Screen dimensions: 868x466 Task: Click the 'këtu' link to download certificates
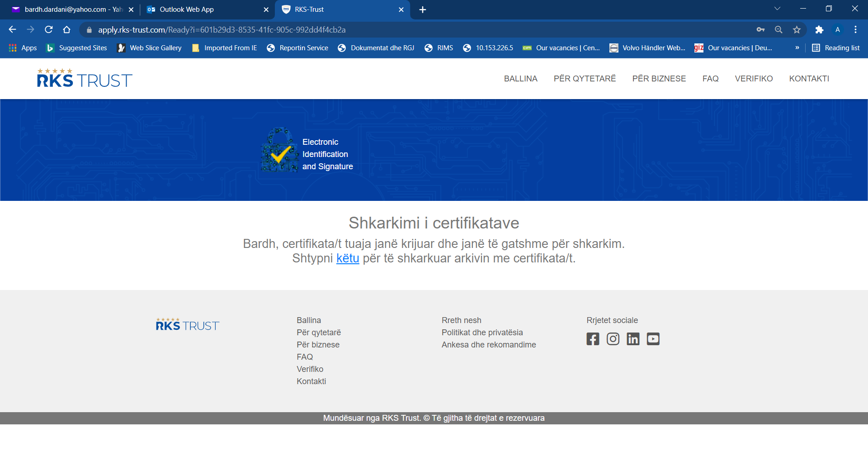348,258
